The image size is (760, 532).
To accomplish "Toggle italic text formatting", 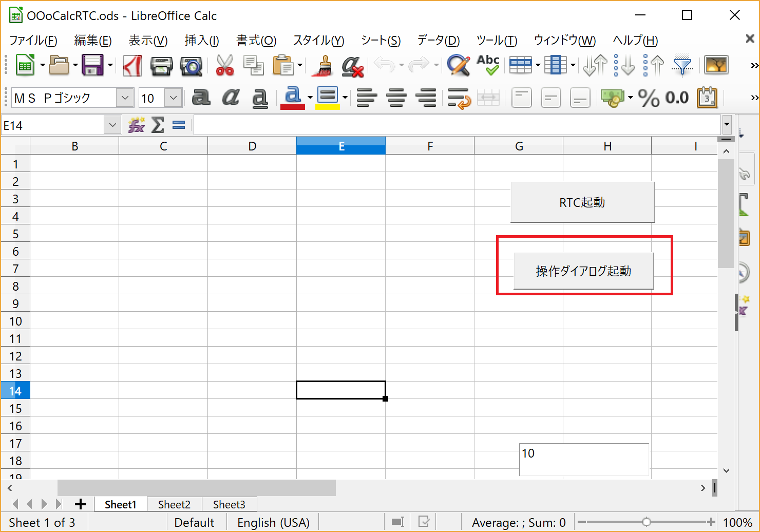I will 231,98.
